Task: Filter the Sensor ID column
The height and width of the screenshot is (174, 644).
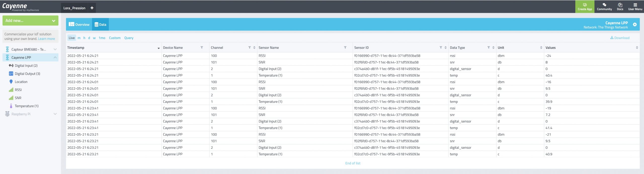Action: click(441, 47)
